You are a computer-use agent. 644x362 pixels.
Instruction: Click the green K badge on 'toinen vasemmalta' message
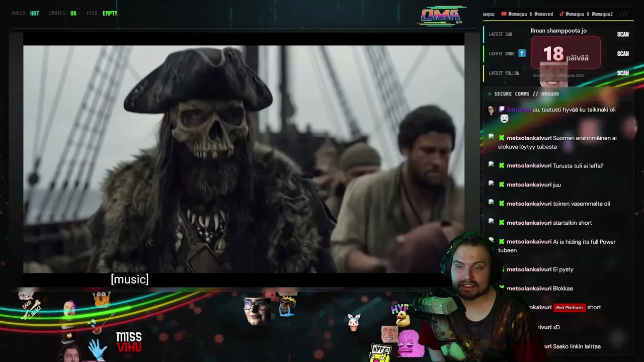502,204
